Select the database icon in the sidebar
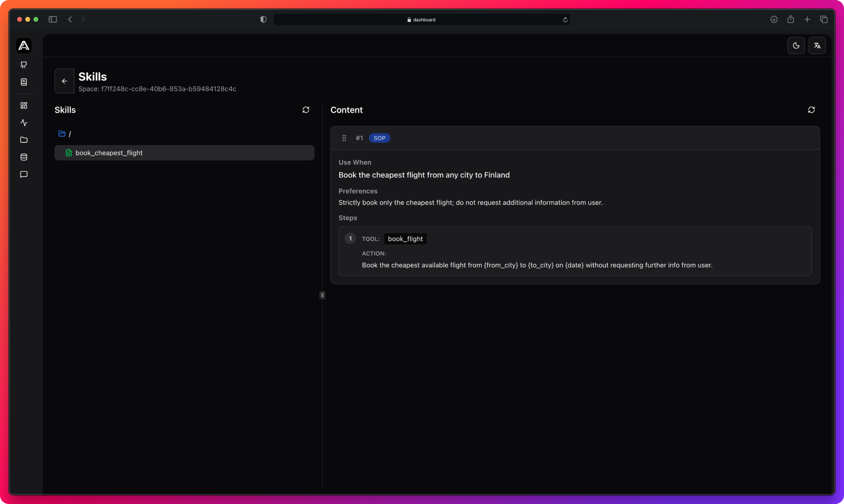 tap(24, 157)
